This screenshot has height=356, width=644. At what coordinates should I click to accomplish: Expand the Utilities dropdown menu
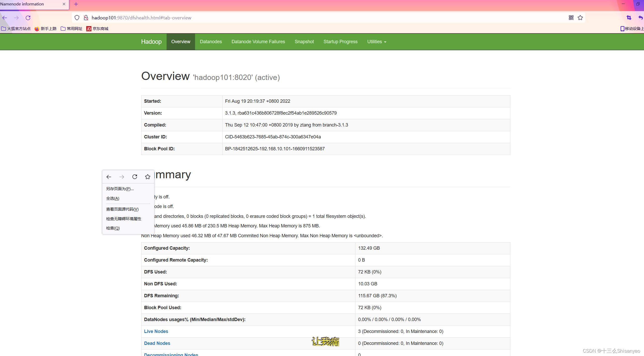(x=377, y=42)
